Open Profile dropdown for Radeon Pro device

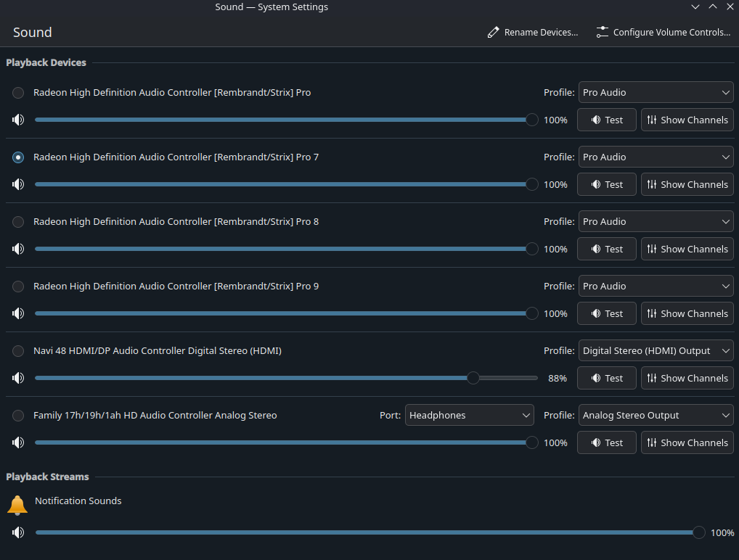click(x=656, y=92)
